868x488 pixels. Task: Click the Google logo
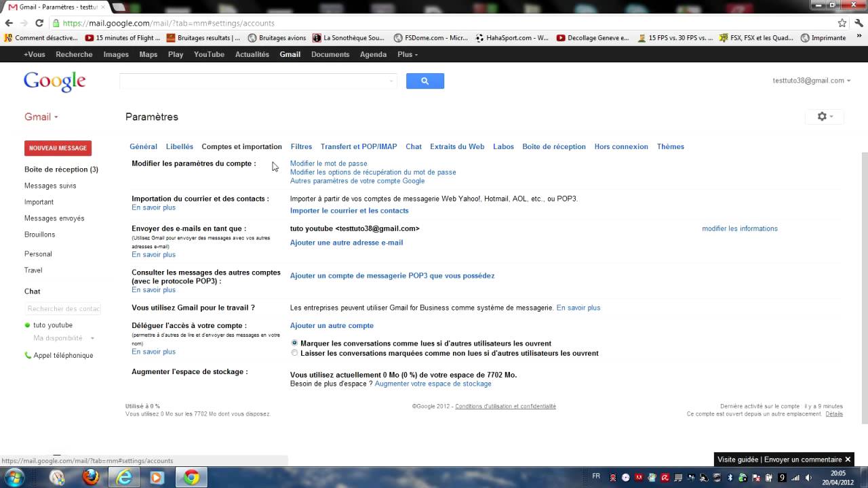(55, 81)
